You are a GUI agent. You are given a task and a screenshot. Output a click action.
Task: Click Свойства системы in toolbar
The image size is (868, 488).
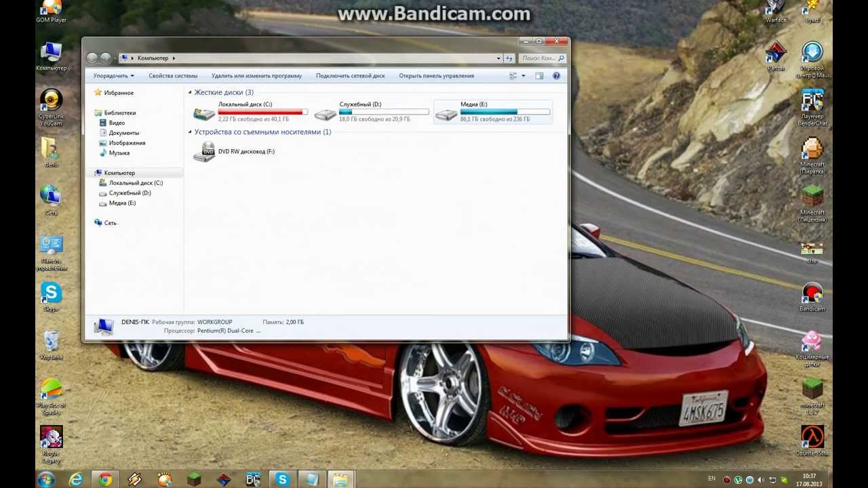click(173, 76)
